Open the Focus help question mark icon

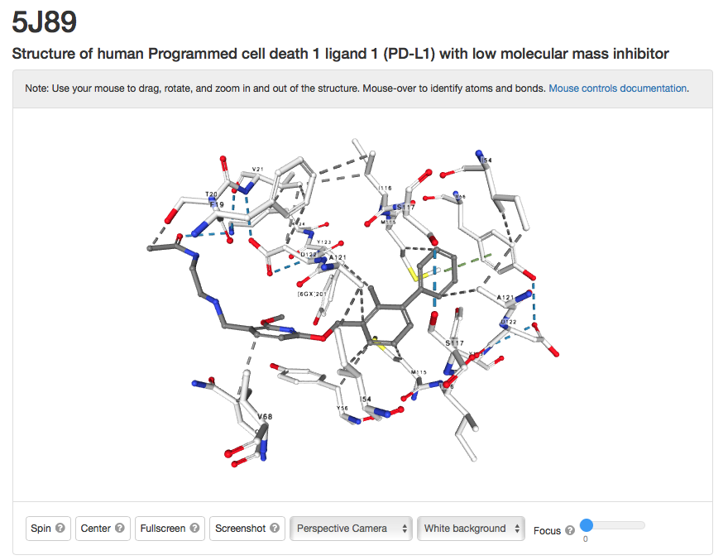570,530
